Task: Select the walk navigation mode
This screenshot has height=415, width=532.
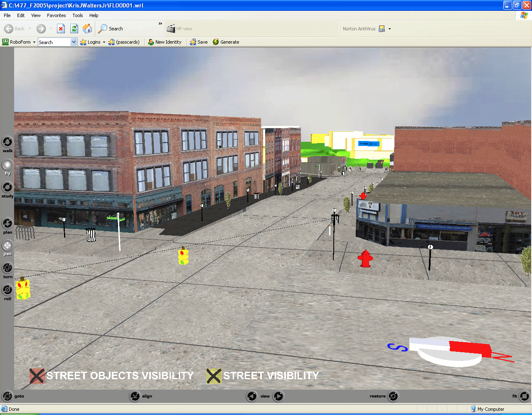Action: [x=7, y=142]
